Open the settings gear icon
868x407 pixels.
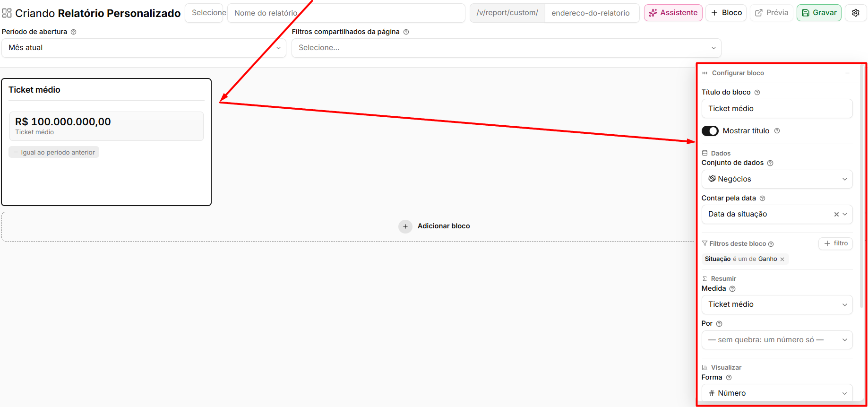coord(856,13)
